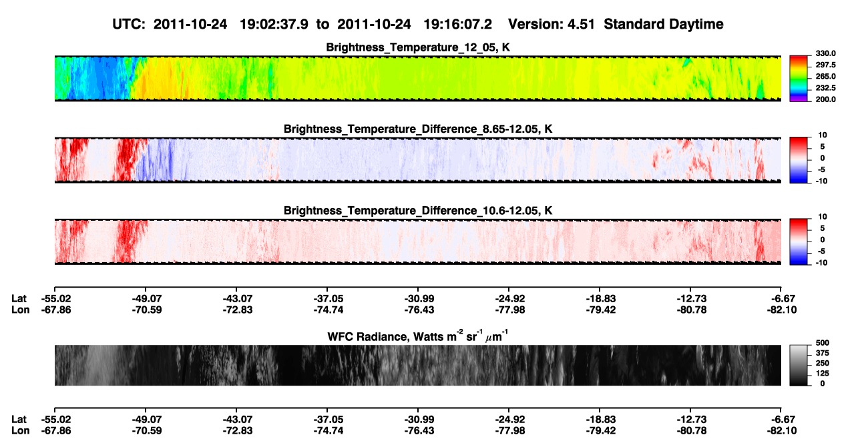This screenshot has height=445, width=868.
Task: Click 'Version: 4.51' in the header
Action: [x=551, y=25]
